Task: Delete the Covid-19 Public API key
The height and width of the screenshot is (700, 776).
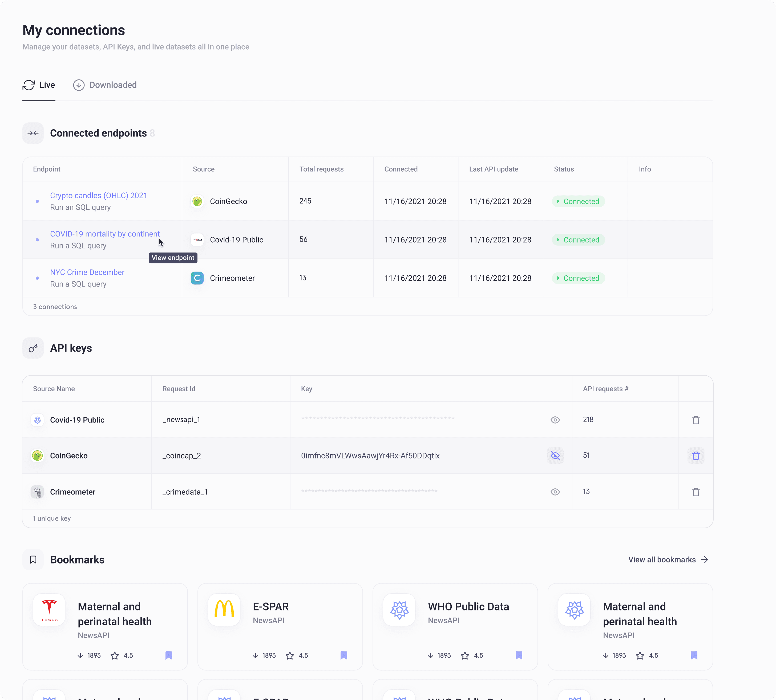Action: click(696, 420)
